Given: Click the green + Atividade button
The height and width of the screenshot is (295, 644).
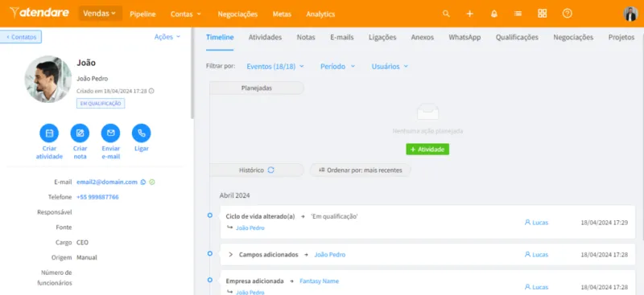Looking at the screenshot, I should pos(427,150).
